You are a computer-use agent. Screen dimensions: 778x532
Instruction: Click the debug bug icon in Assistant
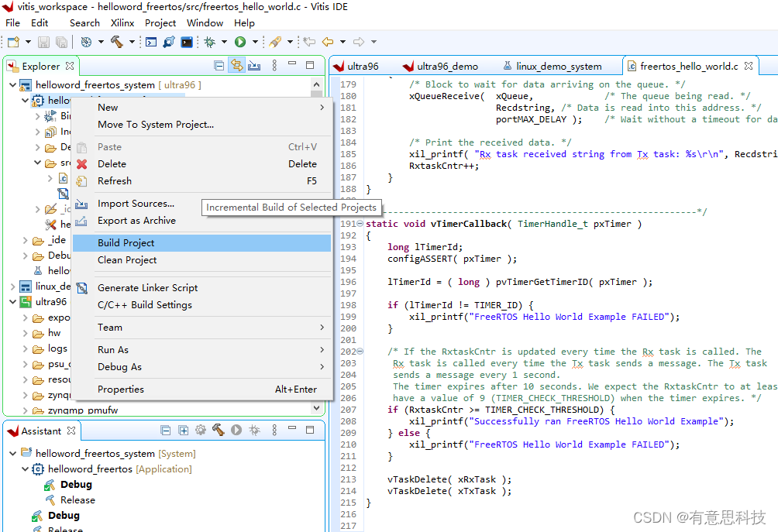click(254, 431)
